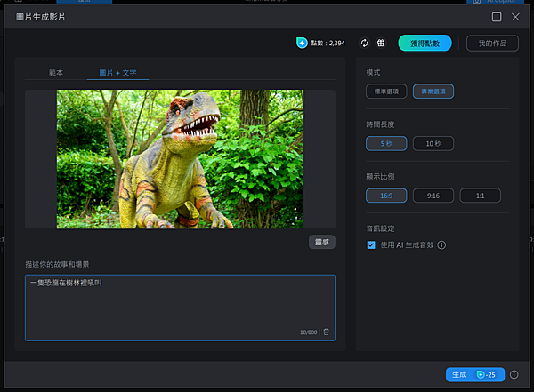Choose 5 秒 duration

pyautogui.click(x=386, y=144)
